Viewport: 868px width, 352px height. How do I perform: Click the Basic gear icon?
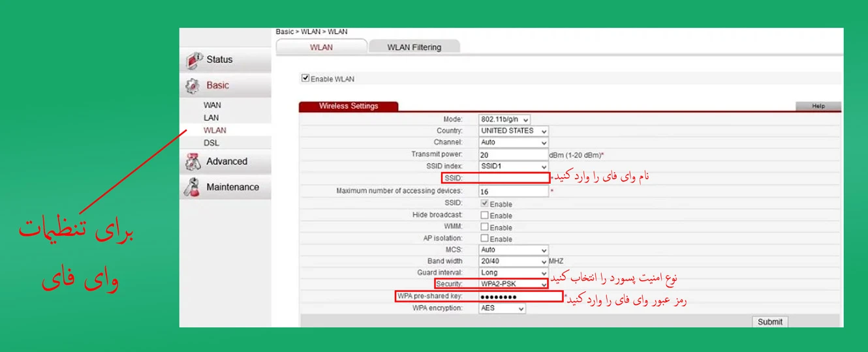tap(193, 86)
